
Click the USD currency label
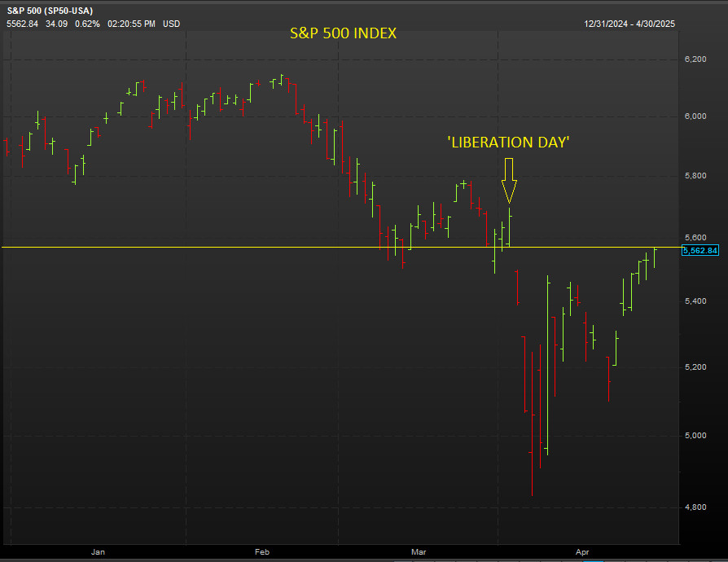[171, 24]
